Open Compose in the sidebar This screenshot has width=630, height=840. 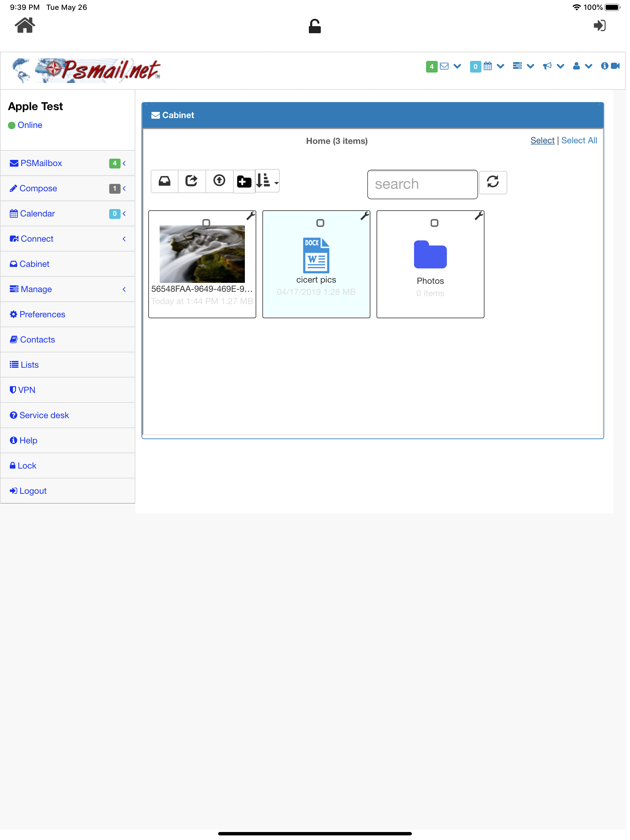click(x=68, y=188)
